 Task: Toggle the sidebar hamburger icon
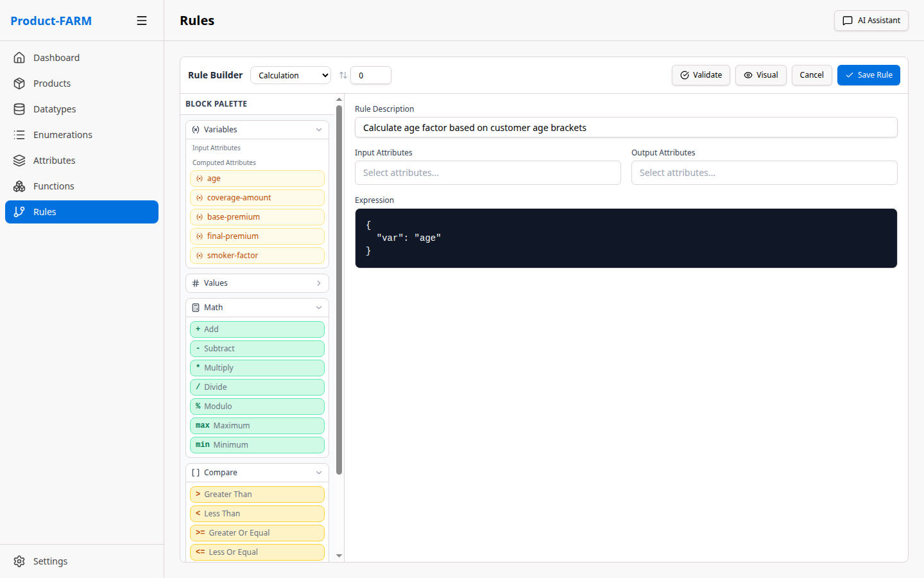click(x=142, y=20)
